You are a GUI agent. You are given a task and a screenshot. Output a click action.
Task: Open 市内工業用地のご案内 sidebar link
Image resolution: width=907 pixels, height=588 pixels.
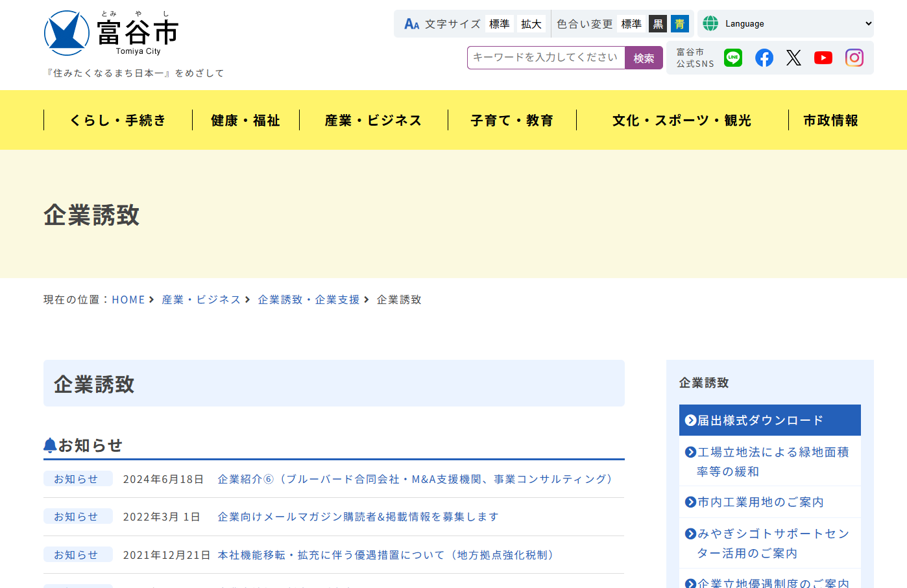(770, 502)
